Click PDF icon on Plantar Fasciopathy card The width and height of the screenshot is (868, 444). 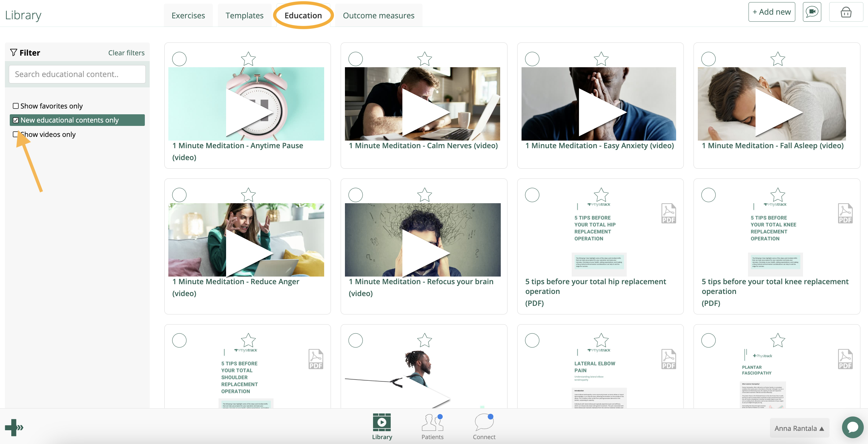[x=845, y=359]
